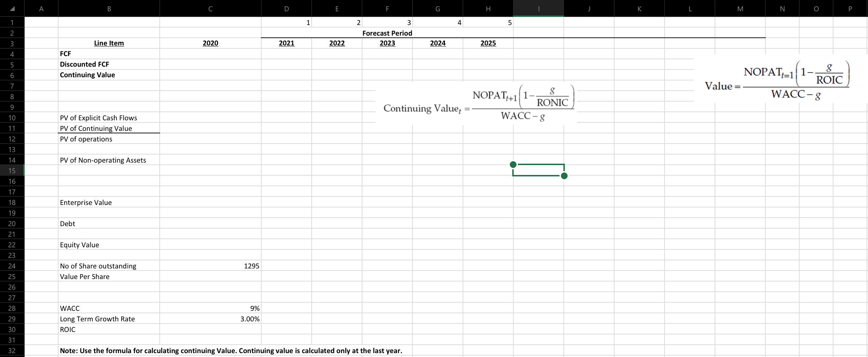The width and height of the screenshot is (868, 357).
Task: Select the 'Continuing Value' label cell
Action: coord(109,75)
